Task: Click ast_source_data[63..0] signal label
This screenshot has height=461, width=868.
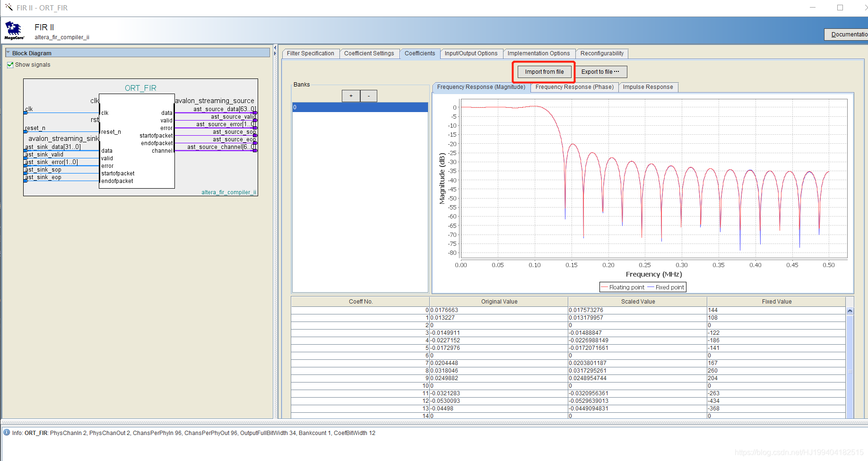Action: (x=225, y=109)
